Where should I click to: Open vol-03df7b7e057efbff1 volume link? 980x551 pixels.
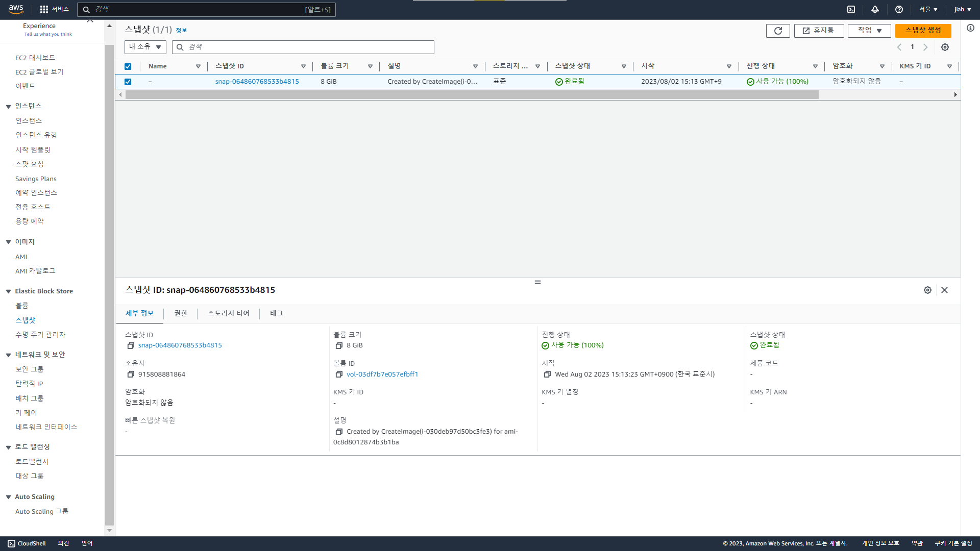[382, 374]
